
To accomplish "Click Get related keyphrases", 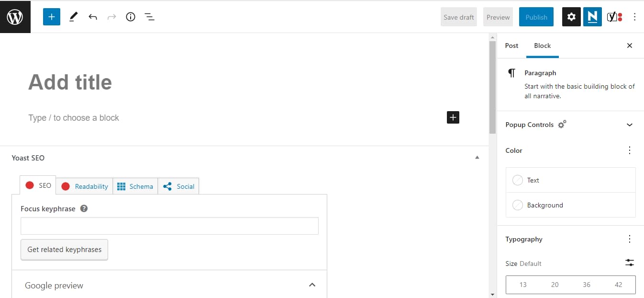I will point(64,250).
